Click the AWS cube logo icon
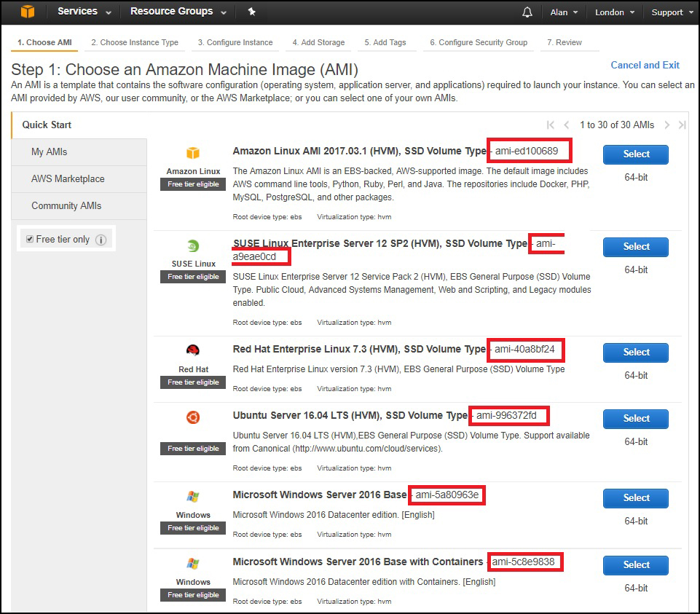The height and width of the screenshot is (614, 700). click(28, 11)
